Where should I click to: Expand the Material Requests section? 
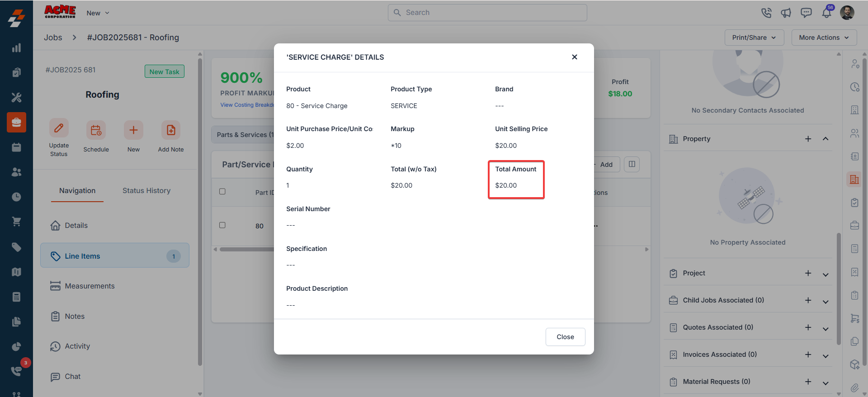click(x=826, y=383)
